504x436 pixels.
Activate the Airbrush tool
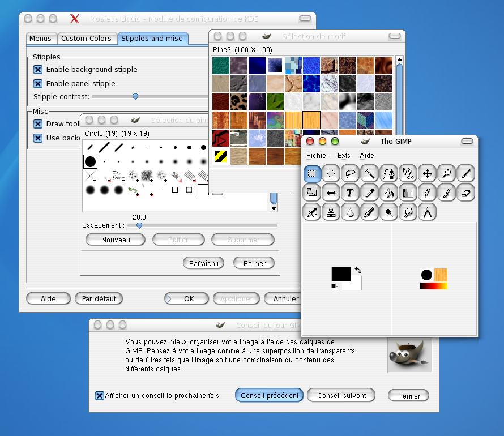coord(312,212)
